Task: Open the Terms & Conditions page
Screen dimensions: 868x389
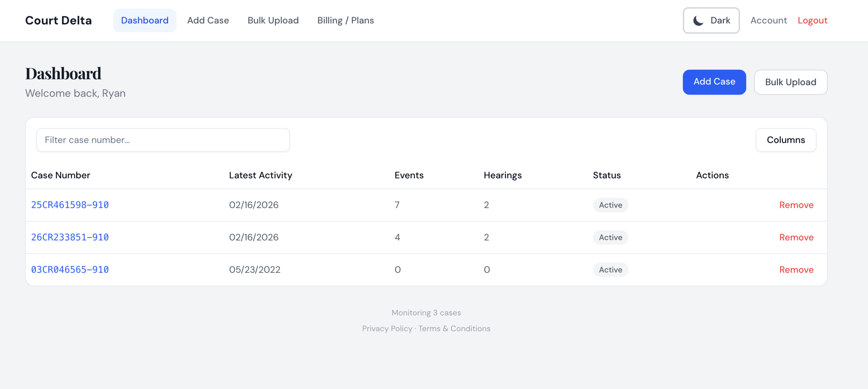Action: click(x=454, y=328)
